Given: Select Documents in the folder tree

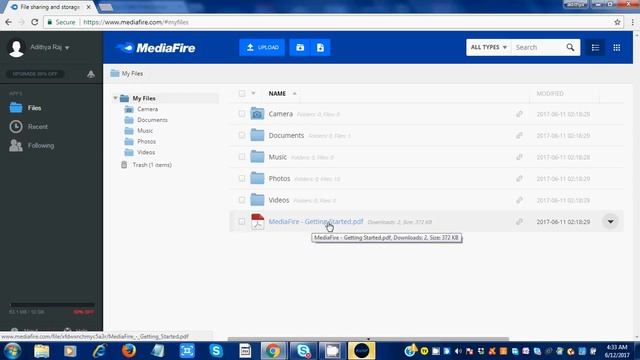Looking at the screenshot, I should tap(152, 120).
